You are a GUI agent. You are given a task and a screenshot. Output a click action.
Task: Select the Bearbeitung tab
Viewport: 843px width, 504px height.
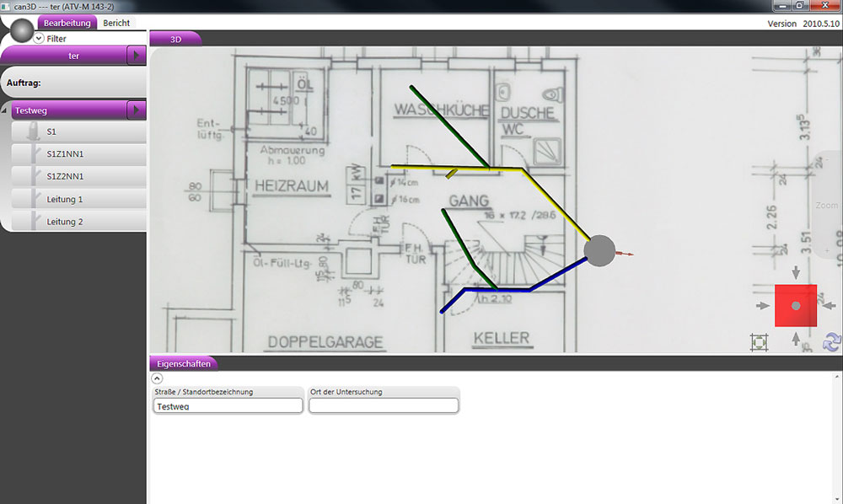point(67,23)
